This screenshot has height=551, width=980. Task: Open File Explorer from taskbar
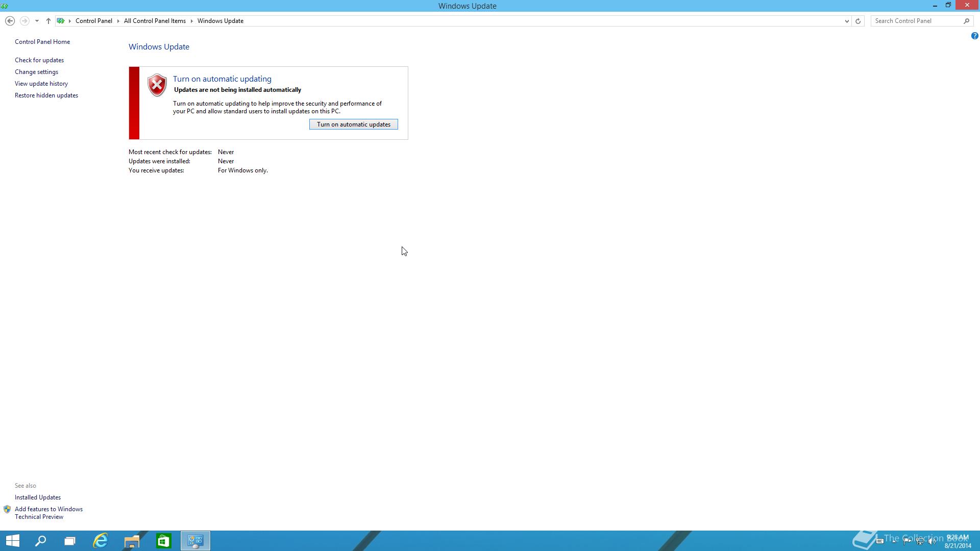click(x=132, y=541)
